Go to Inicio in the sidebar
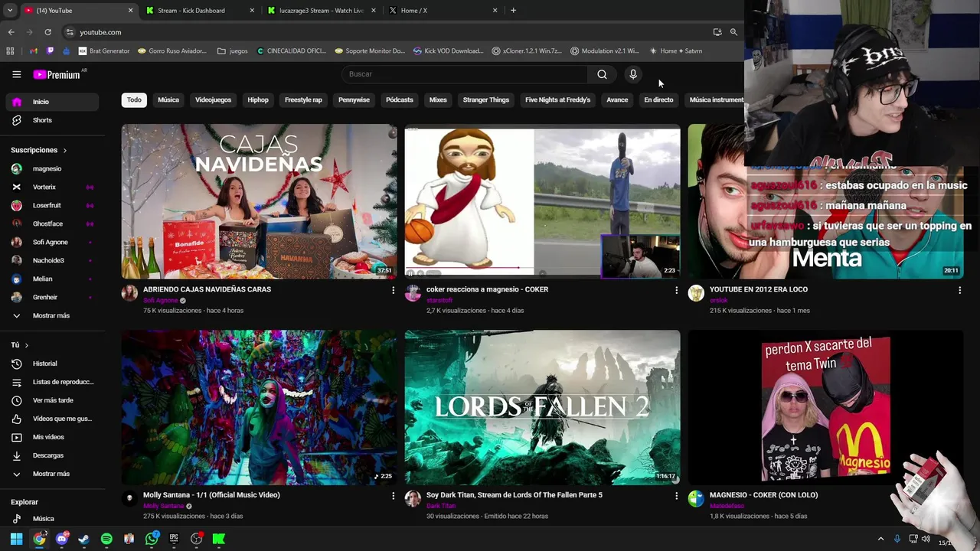This screenshot has width=980, height=551. pos(52,102)
